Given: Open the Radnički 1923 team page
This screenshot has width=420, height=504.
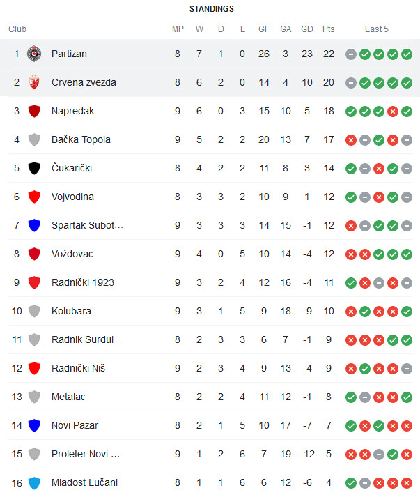Looking at the screenshot, I should 83,282.
